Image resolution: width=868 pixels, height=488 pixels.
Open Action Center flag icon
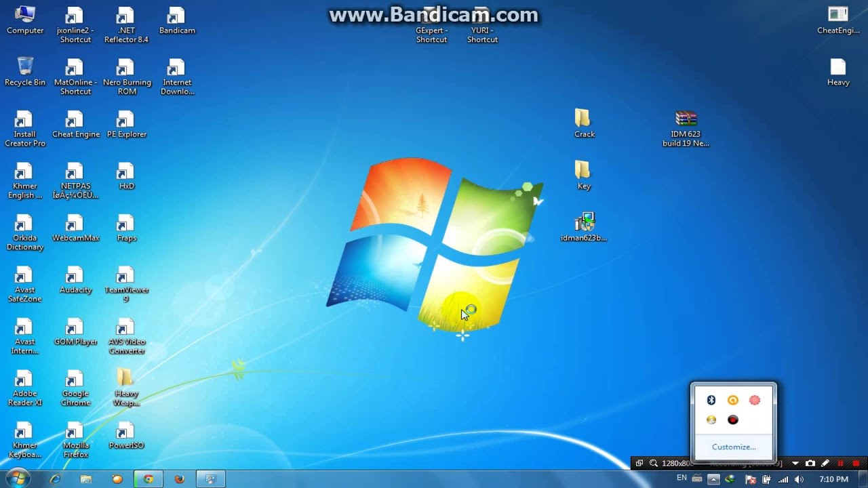click(751, 479)
